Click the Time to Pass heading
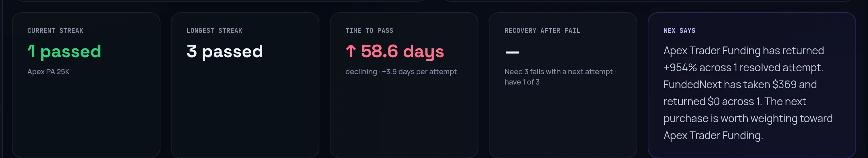The image size is (868, 158). point(369,31)
